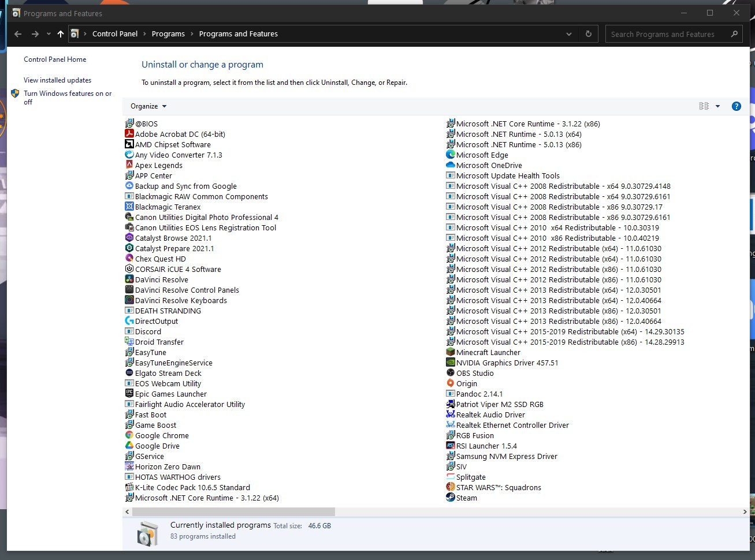Click the scroll right arrow
The width and height of the screenshot is (755, 560).
[745, 512]
